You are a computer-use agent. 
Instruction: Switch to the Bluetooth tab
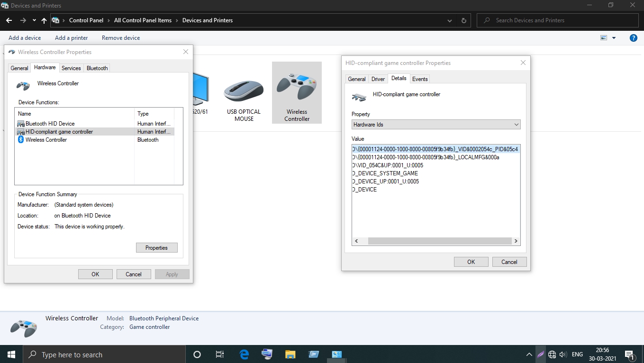pyautogui.click(x=97, y=68)
